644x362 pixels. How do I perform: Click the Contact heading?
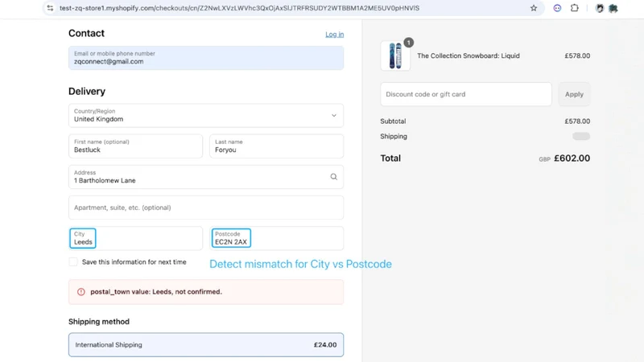86,33
